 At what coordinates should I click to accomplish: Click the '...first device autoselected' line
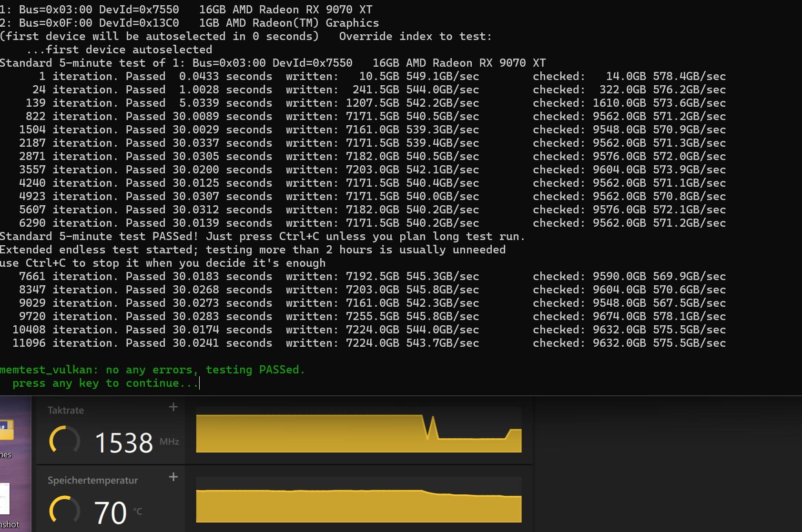click(x=119, y=50)
